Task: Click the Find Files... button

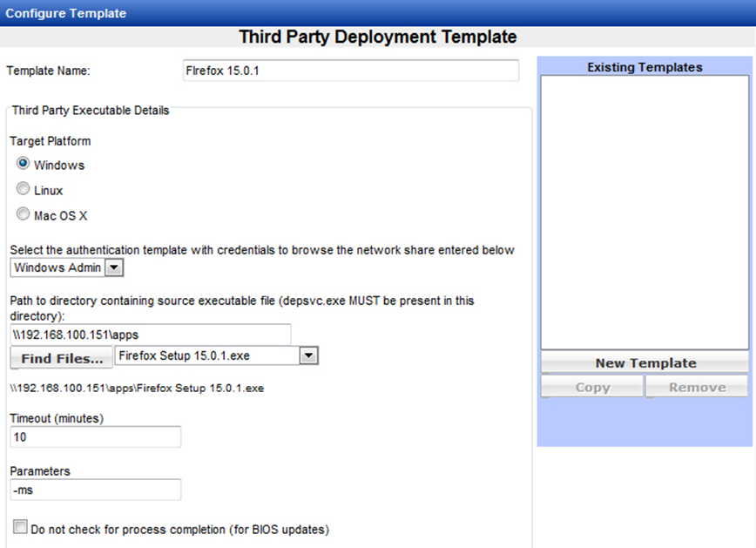Action: pyautogui.click(x=61, y=358)
